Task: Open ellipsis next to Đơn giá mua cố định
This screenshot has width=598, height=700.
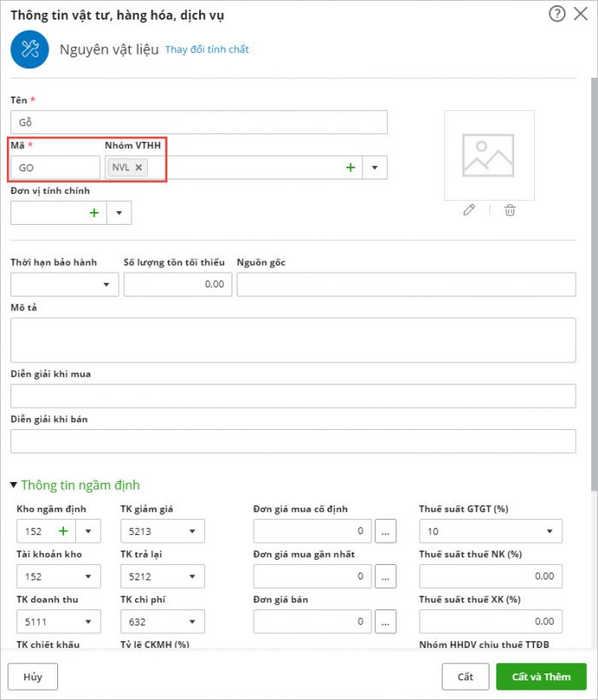Action: point(385,532)
